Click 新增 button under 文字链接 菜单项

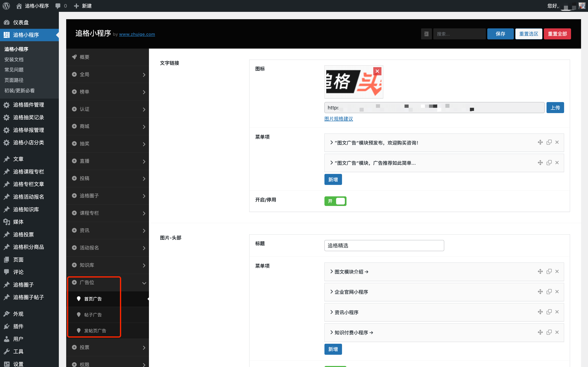(x=333, y=180)
